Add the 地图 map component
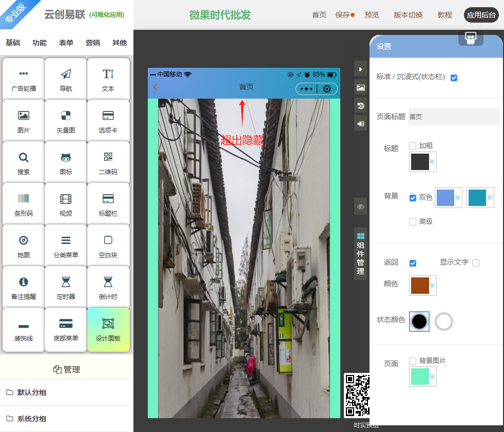 tap(24, 246)
